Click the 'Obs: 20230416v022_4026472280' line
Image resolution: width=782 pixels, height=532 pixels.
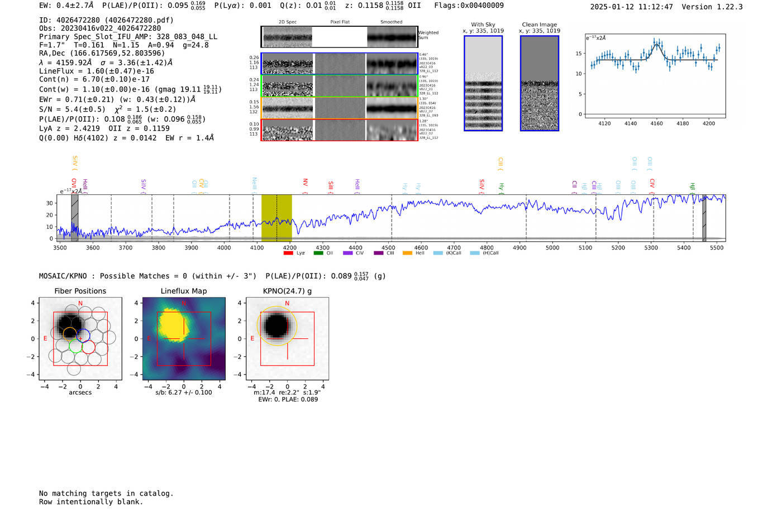(x=100, y=28)
